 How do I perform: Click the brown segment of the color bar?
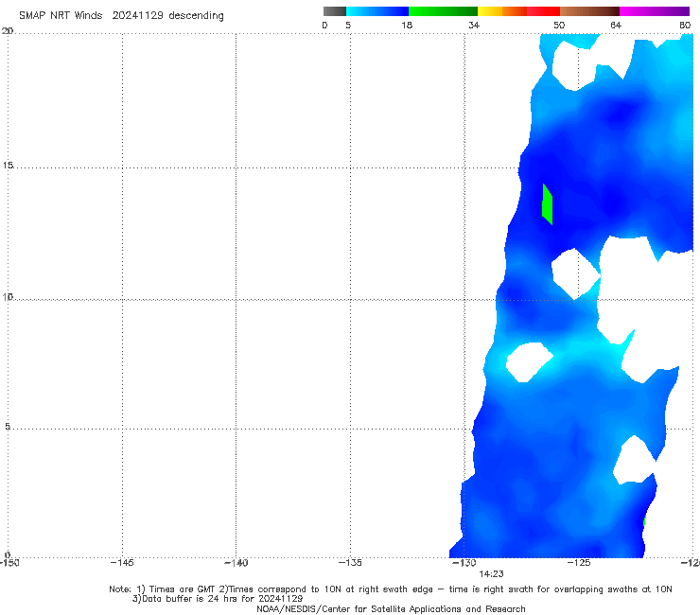(x=589, y=11)
